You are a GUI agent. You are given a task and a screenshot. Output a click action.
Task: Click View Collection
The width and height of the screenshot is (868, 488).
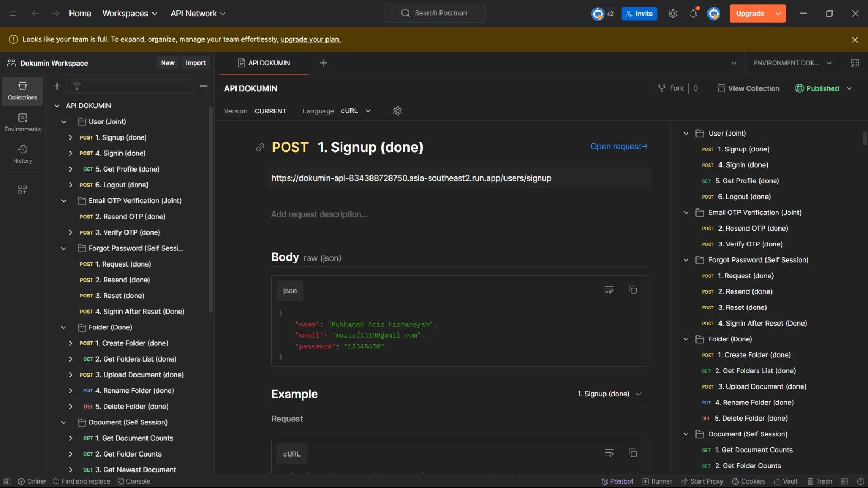pos(748,88)
